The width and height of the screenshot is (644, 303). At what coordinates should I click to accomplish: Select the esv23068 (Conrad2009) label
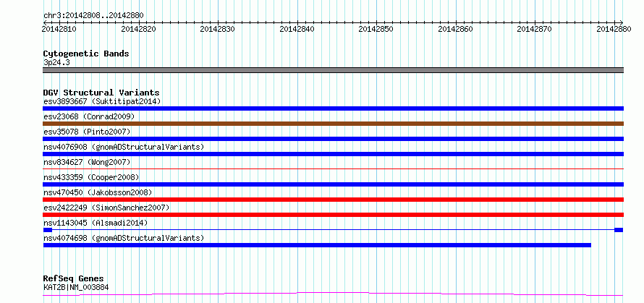tap(89, 116)
